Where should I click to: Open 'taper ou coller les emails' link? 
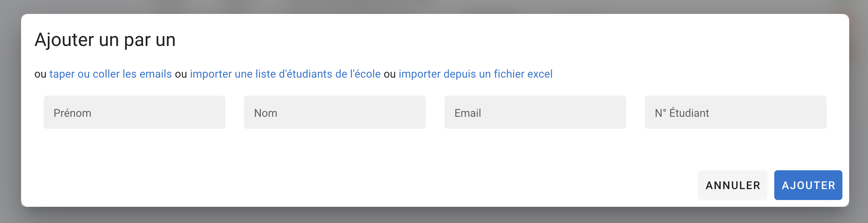(x=111, y=74)
